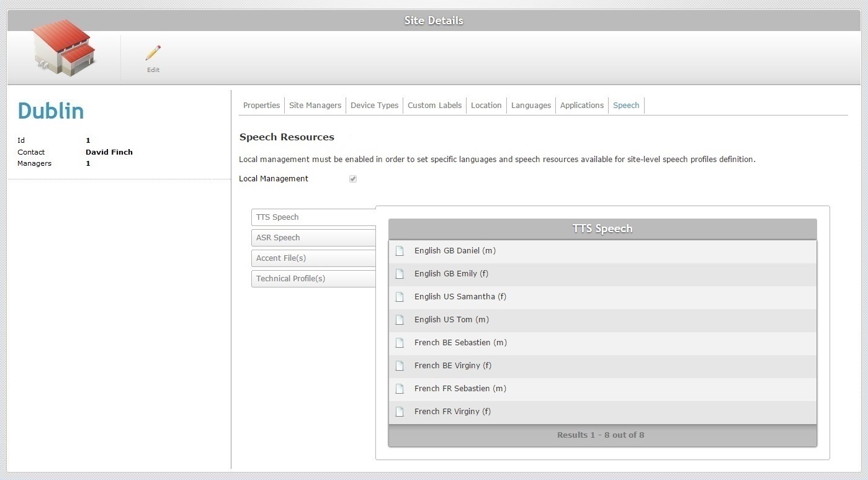Click document icon beside English GB Daniel
The height and width of the screenshot is (480, 868).
pos(400,251)
